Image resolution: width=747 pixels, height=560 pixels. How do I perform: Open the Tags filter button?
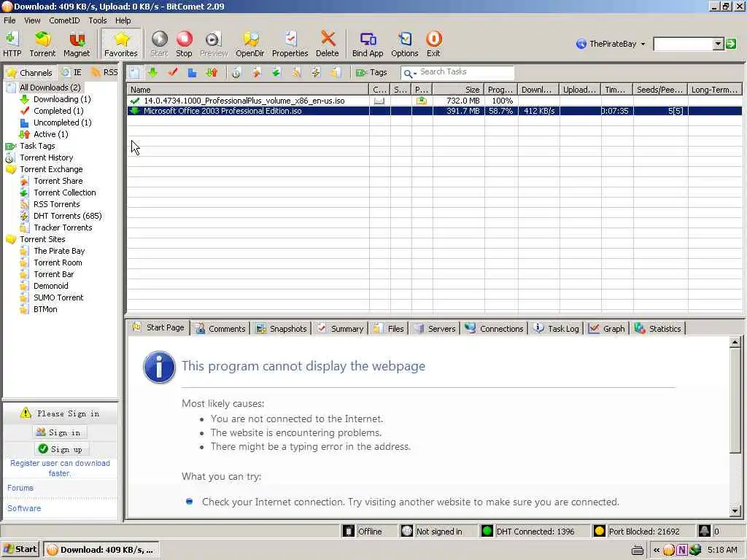[x=371, y=72]
